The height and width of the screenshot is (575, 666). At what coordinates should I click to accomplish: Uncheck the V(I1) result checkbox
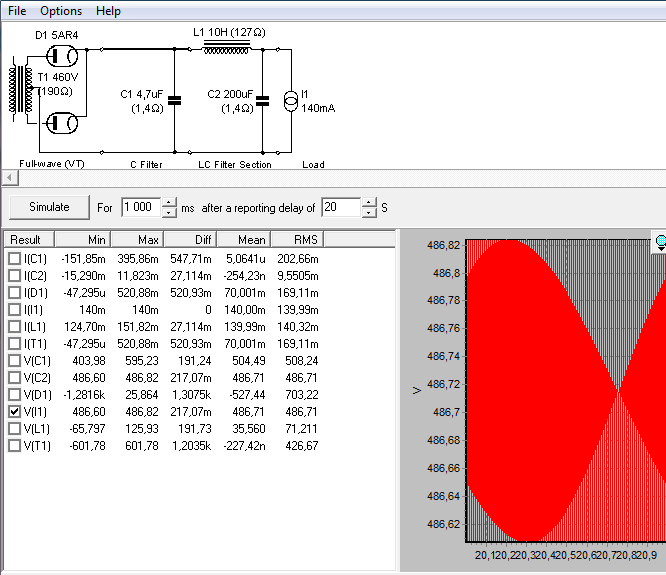[14, 412]
